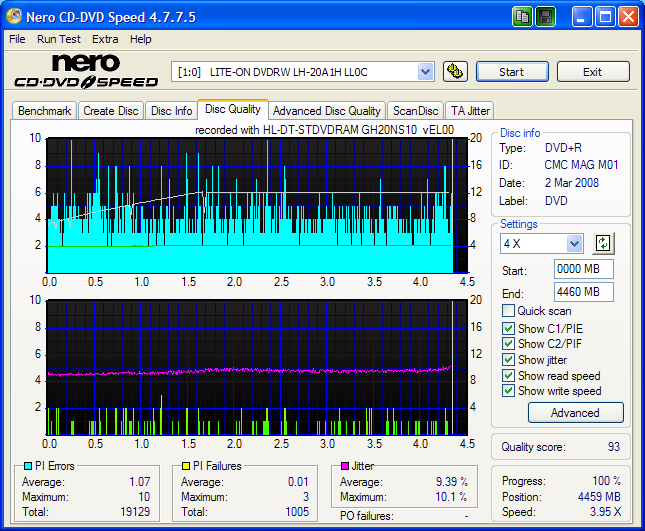Open the Extra menu
The width and height of the screenshot is (645, 531).
click(x=105, y=39)
